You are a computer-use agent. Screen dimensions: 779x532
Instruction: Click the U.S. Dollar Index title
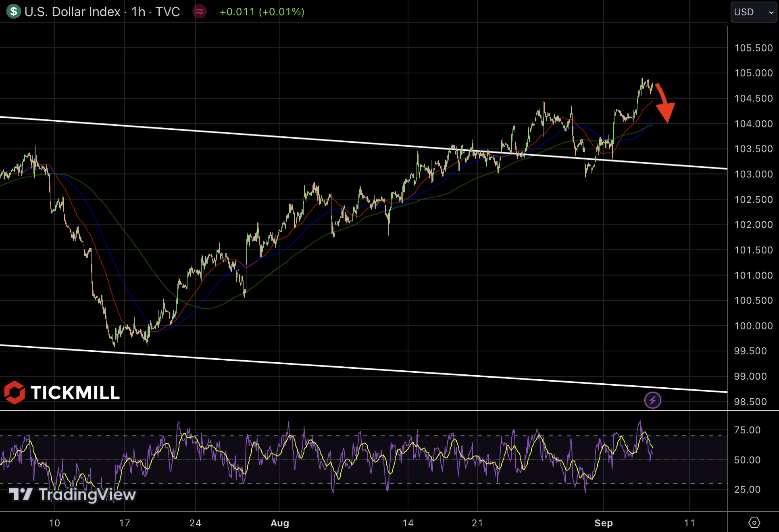(x=73, y=12)
